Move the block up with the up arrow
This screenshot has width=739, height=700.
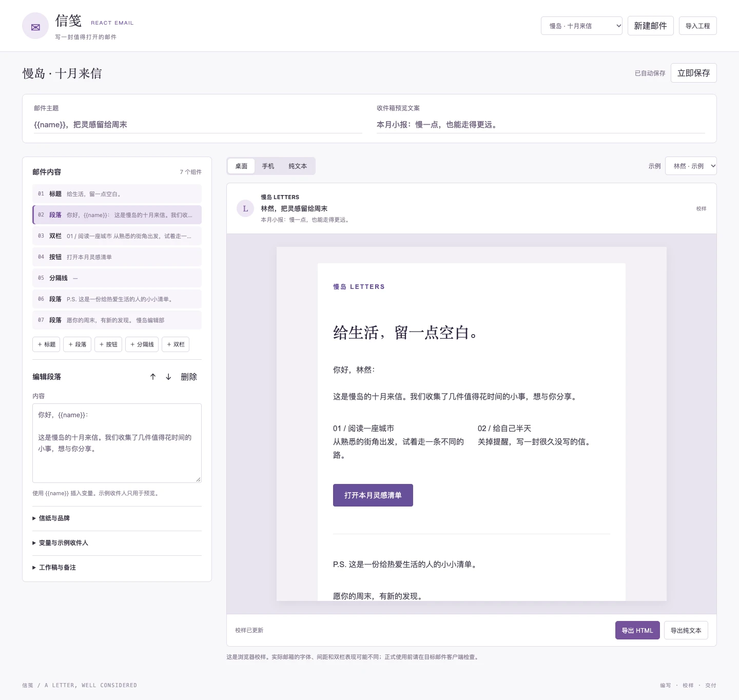(153, 377)
